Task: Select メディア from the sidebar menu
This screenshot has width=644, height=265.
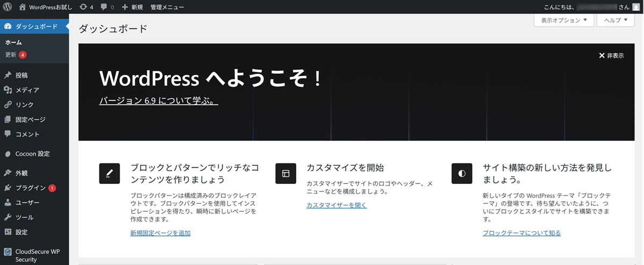Action: click(x=27, y=90)
